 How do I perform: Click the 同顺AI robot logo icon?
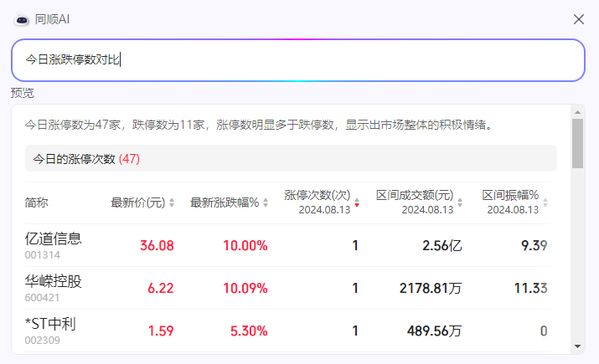click(x=22, y=19)
